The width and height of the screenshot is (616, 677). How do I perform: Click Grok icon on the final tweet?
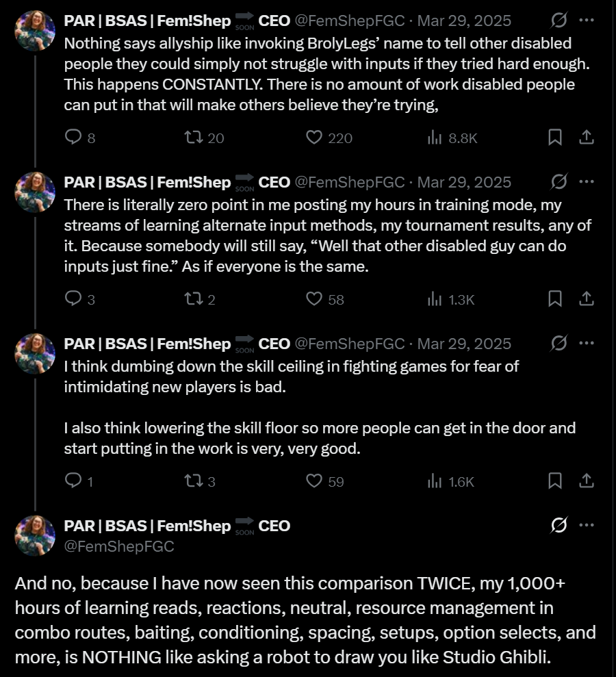(559, 525)
